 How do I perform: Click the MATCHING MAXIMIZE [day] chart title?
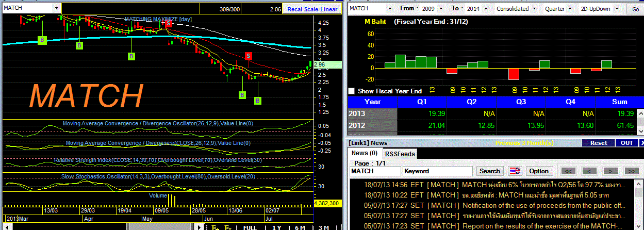pos(158,19)
